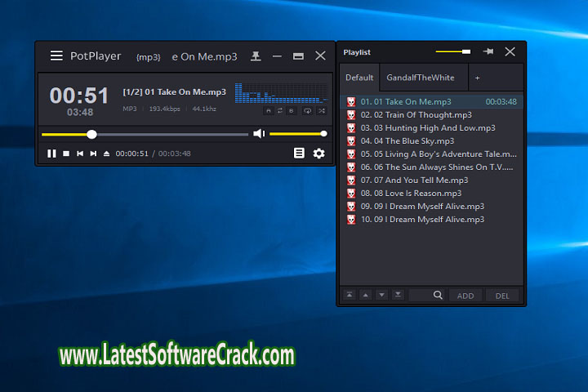Select the Default playlist tab
The height and width of the screenshot is (392, 588).
pyautogui.click(x=359, y=78)
